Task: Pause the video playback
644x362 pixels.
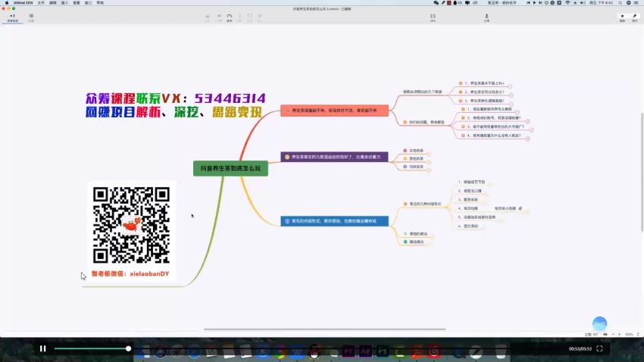Action: (x=42, y=348)
